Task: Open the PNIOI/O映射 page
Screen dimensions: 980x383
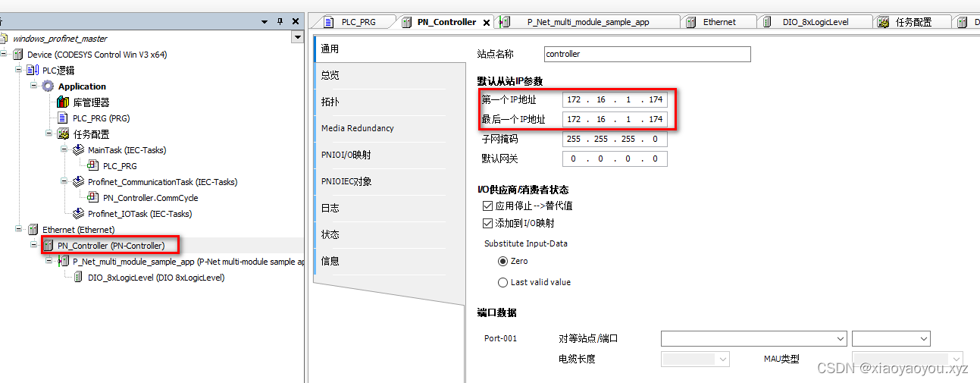Action: 389,155
